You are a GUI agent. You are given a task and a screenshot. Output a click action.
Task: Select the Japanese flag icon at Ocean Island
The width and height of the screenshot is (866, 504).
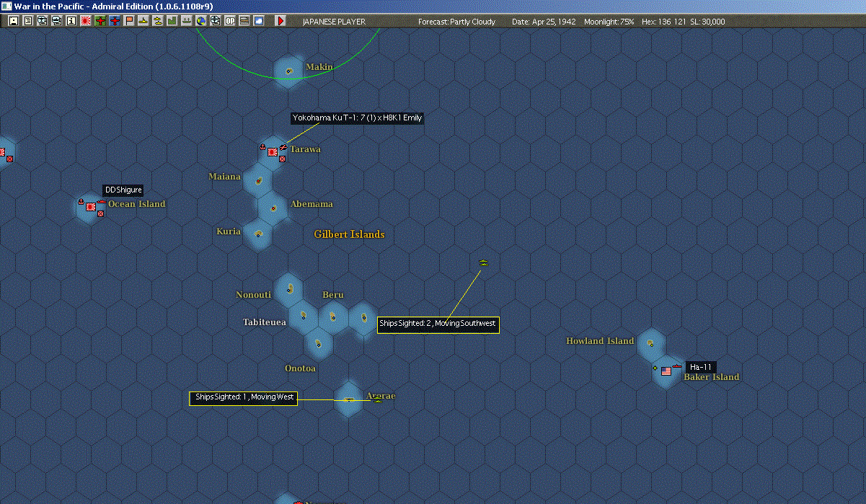92,207
